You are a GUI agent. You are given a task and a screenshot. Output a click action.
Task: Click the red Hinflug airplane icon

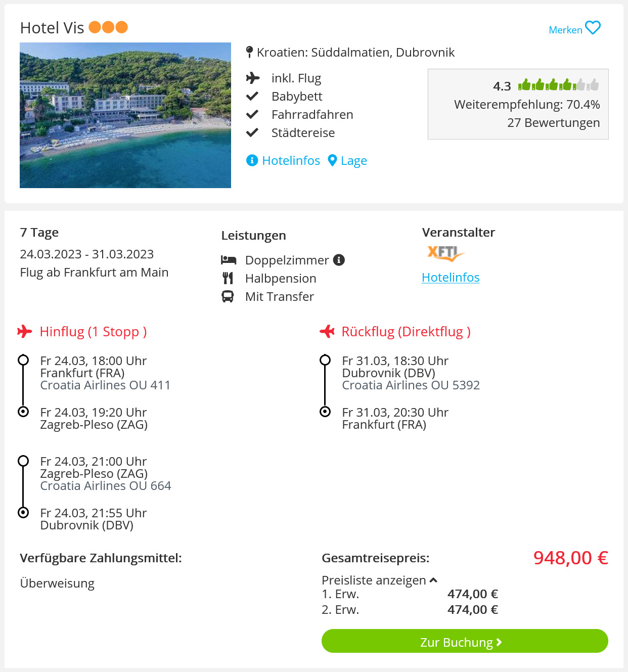click(24, 332)
